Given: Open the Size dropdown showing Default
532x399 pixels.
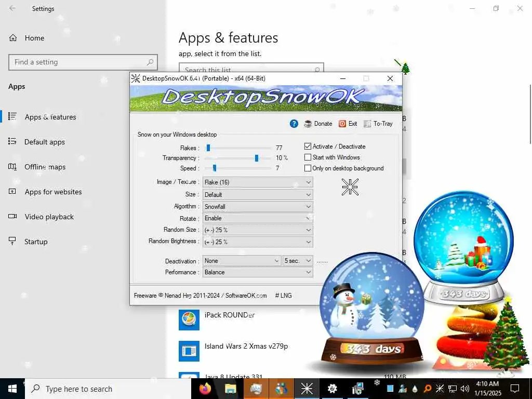Looking at the screenshot, I should (x=258, y=195).
